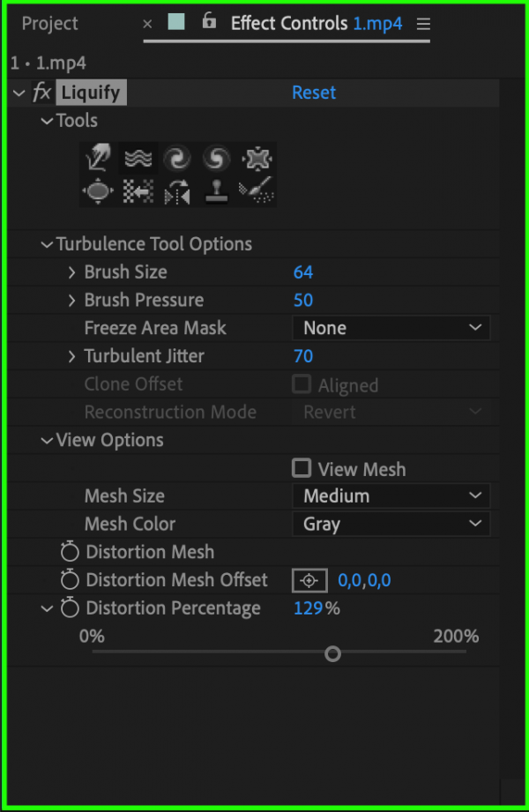Select the Reconstruction brush tool
529x812 pixels.
(x=256, y=191)
